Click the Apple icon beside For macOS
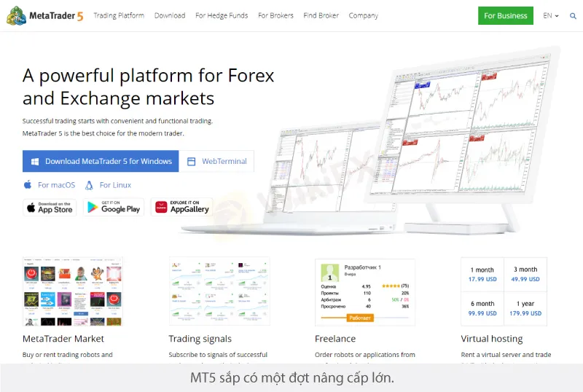 click(x=28, y=184)
